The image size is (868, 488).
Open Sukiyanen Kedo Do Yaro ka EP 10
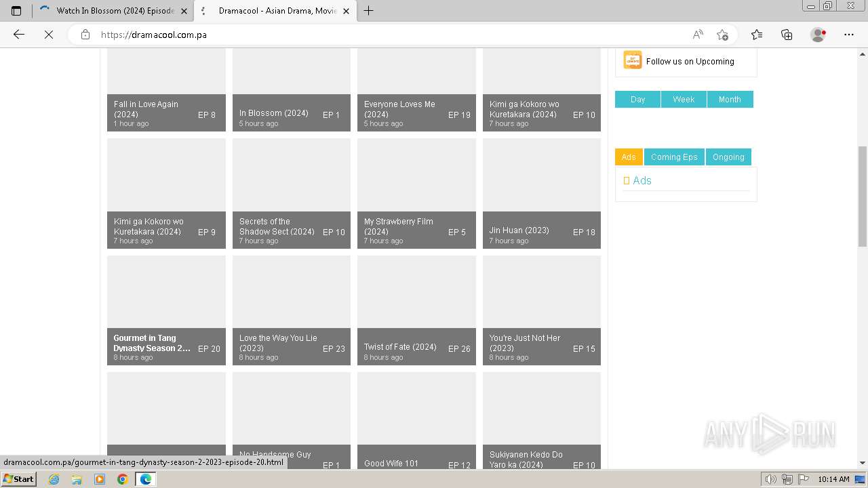[542, 420]
